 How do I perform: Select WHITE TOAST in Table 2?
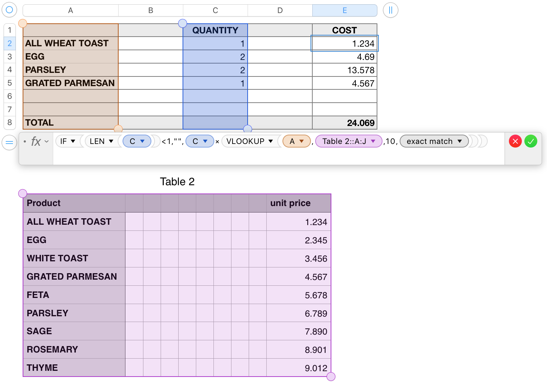point(74,258)
